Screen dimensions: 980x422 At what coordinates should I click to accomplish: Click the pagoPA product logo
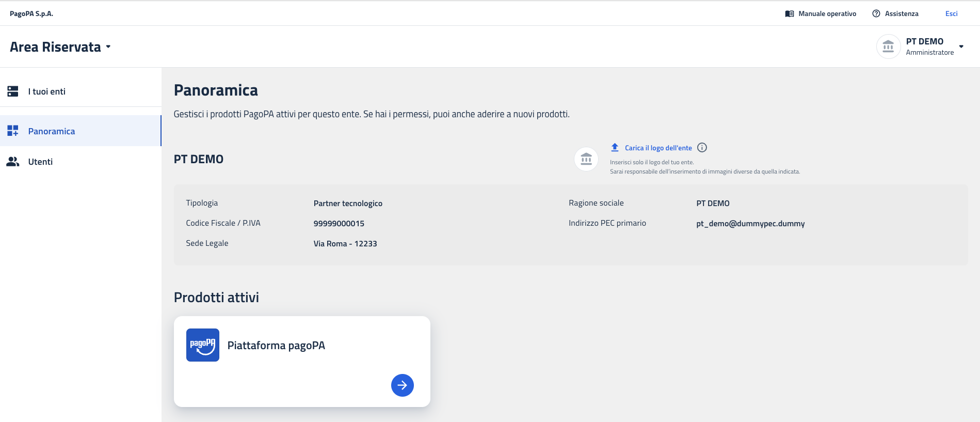click(x=203, y=345)
